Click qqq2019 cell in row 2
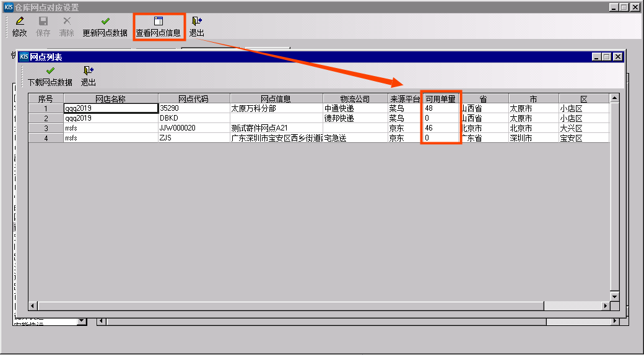Viewport: 644px width, 355px height. coord(111,118)
